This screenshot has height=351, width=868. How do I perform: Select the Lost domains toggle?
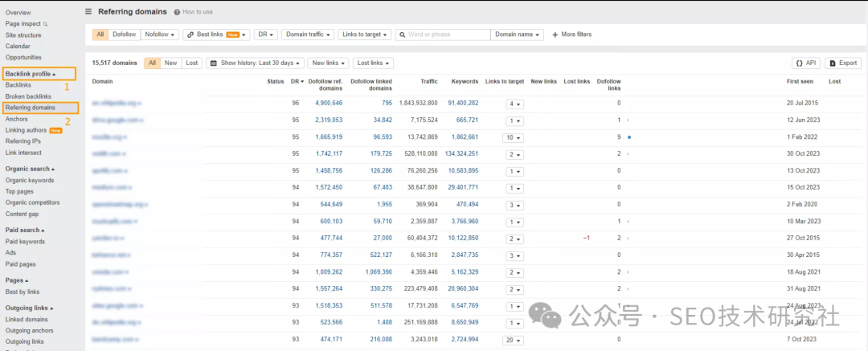pyautogui.click(x=192, y=63)
